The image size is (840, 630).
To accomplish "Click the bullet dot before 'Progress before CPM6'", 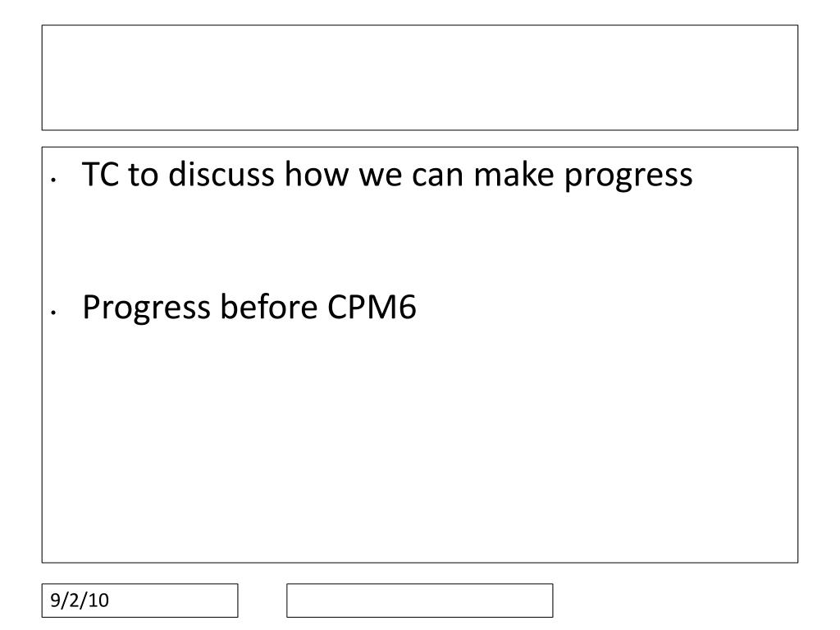I will [x=53, y=312].
